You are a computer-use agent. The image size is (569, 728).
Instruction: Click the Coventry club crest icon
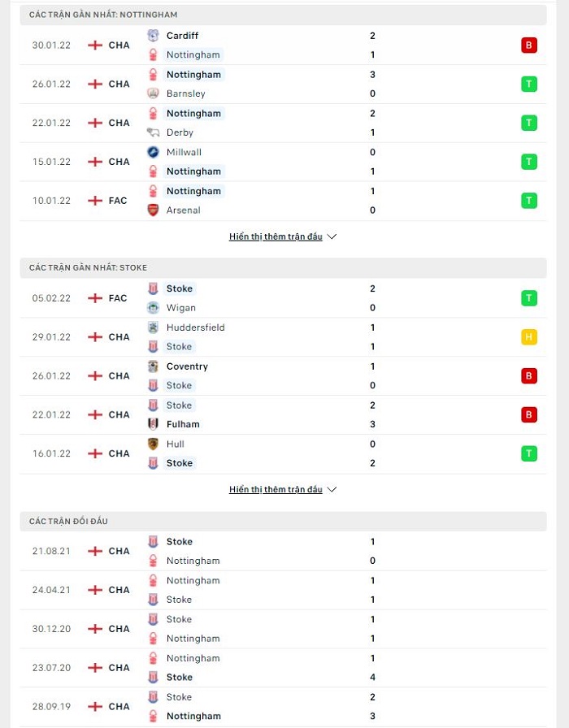coord(153,366)
